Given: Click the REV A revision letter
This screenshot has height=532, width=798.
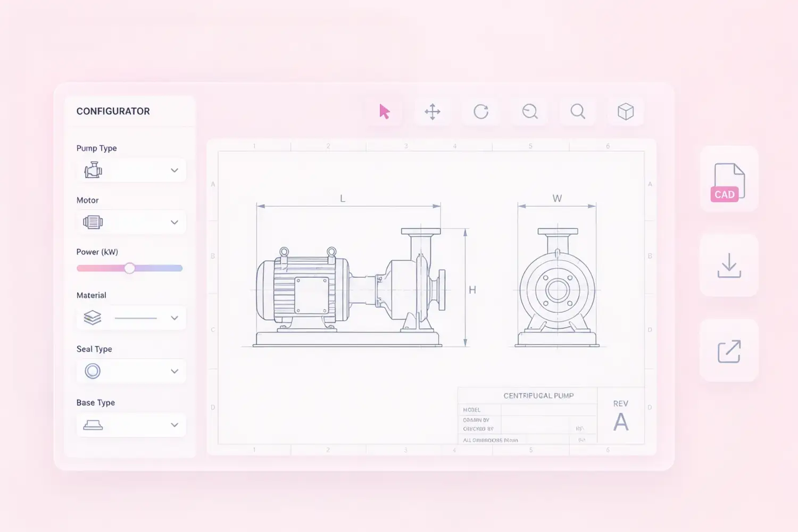Looking at the screenshot, I should click(x=621, y=422).
